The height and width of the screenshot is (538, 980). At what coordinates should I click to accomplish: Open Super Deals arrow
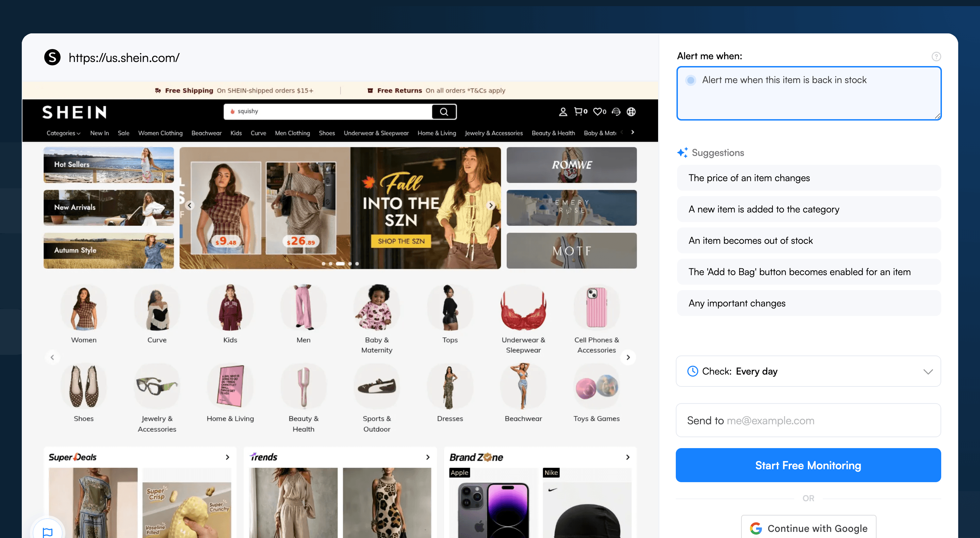coord(228,457)
